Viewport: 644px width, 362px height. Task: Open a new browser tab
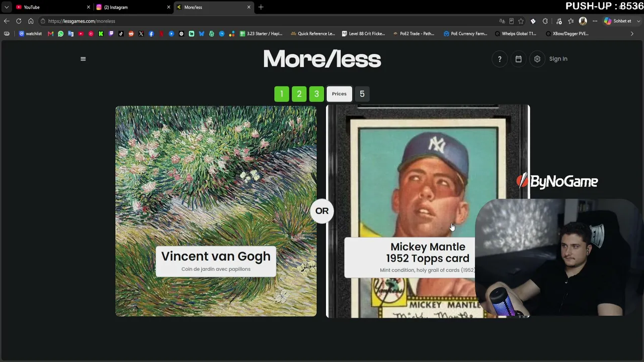coord(261,7)
